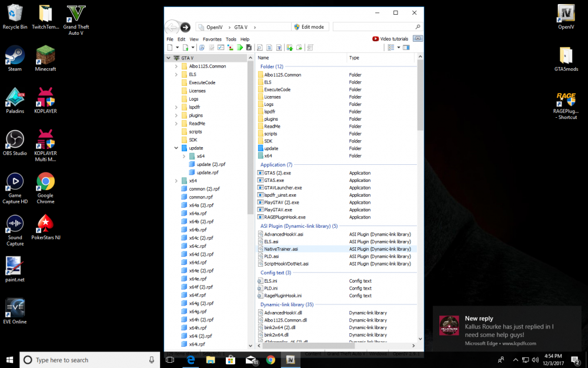Collapse the update tree folder

click(176, 148)
